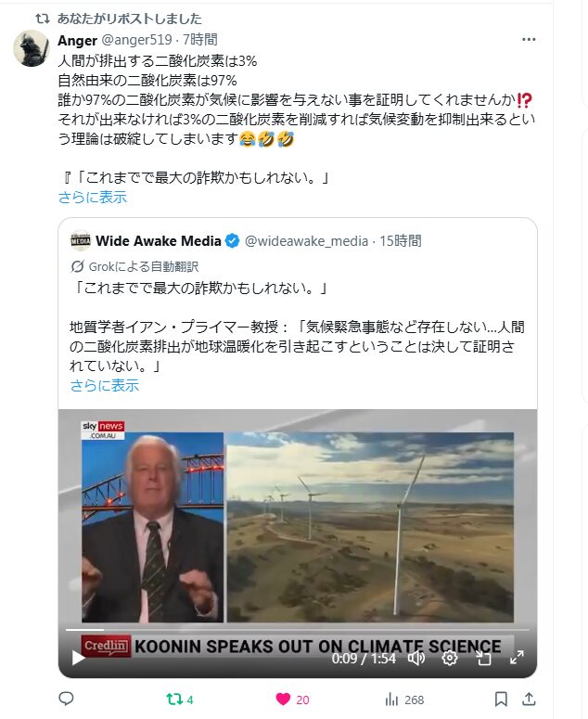Mute the video speaker icon
This screenshot has width=588, height=719.
pos(416,659)
